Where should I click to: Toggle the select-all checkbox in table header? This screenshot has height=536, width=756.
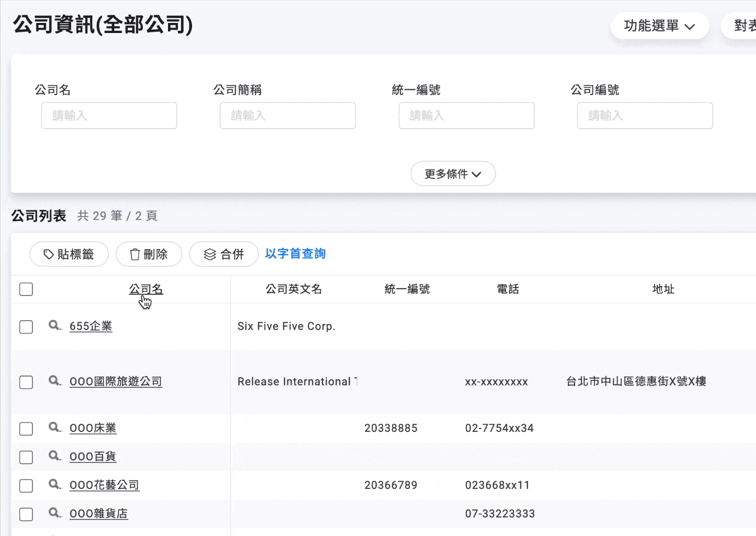[26, 289]
